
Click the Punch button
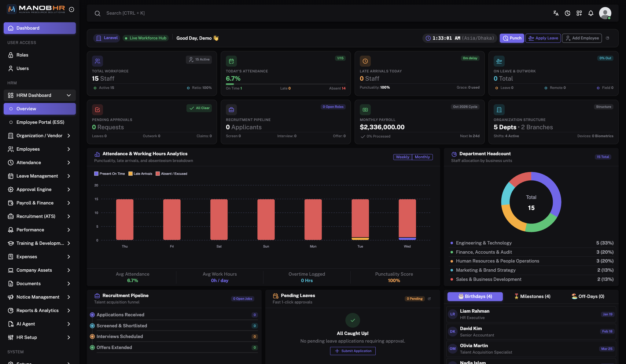[x=512, y=38]
